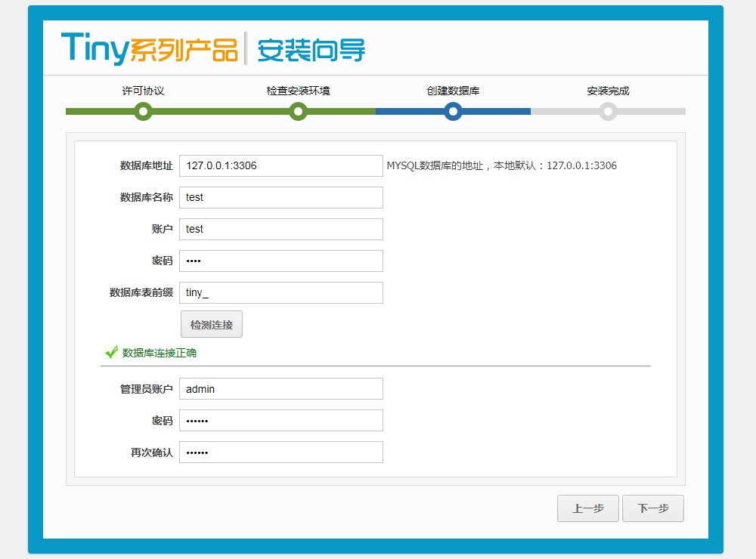Focus the administrator 密码 field with six dots
This screenshot has height=559, width=756.
pyautogui.click(x=281, y=421)
